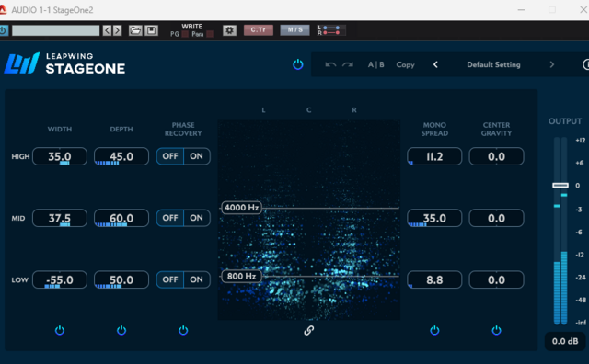
Task: Switch Low Phase Recovery to ON
Action: 196,279
